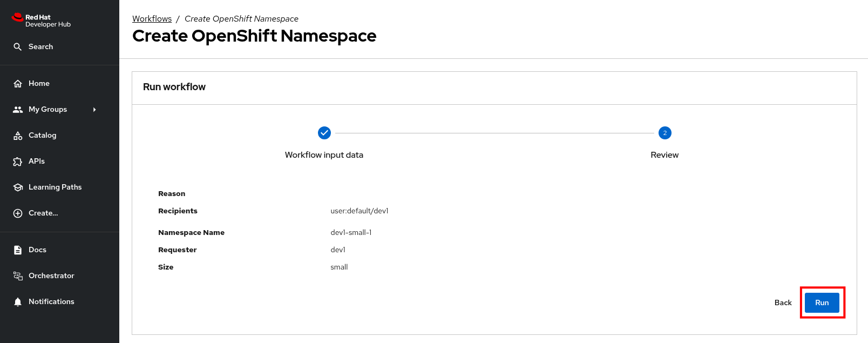Click the Create plus circle icon
Image resolution: width=868 pixels, height=343 pixels.
click(x=18, y=213)
